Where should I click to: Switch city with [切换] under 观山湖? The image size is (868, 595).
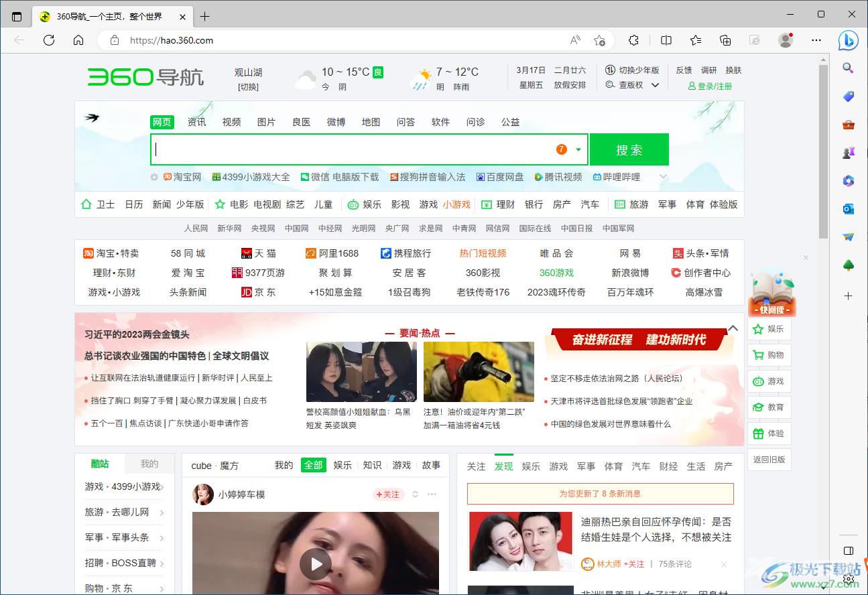coord(248,87)
